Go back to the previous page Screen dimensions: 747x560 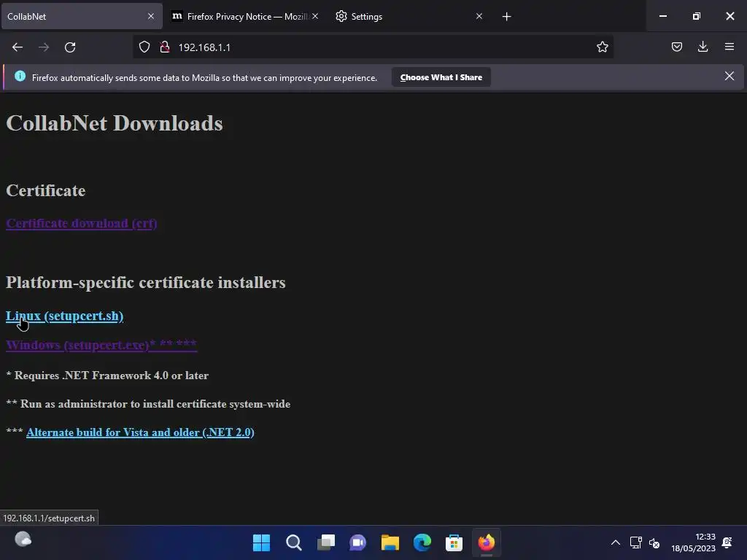pyautogui.click(x=18, y=47)
